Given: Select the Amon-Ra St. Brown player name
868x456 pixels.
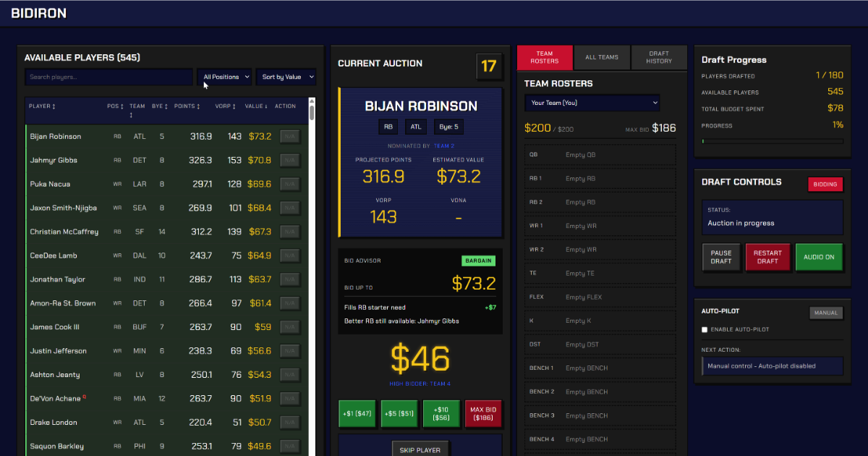Looking at the screenshot, I should pos(63,303).
